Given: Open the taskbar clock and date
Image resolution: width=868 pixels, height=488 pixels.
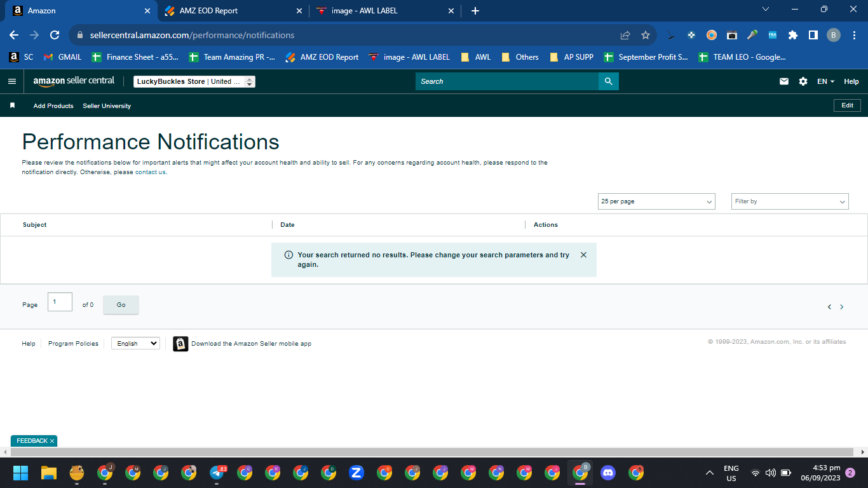Looking at the screenshot, I should pyautogui.click(x=821, y=473).
